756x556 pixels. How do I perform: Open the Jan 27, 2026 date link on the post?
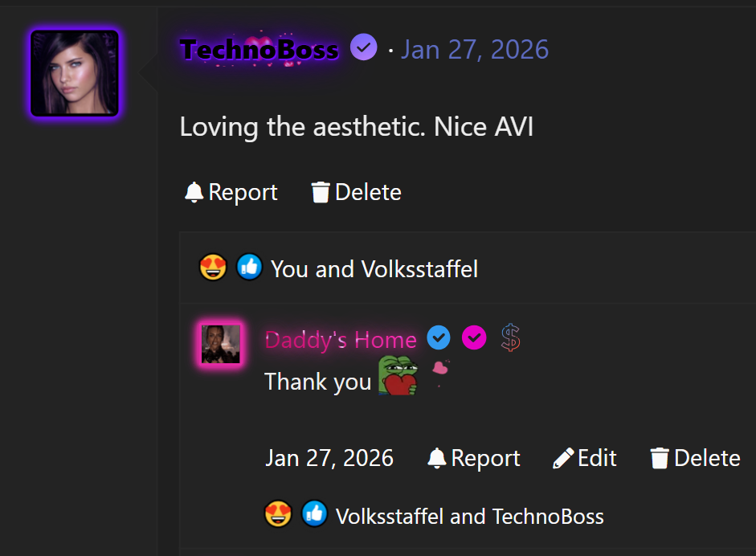tap(474, 49)
